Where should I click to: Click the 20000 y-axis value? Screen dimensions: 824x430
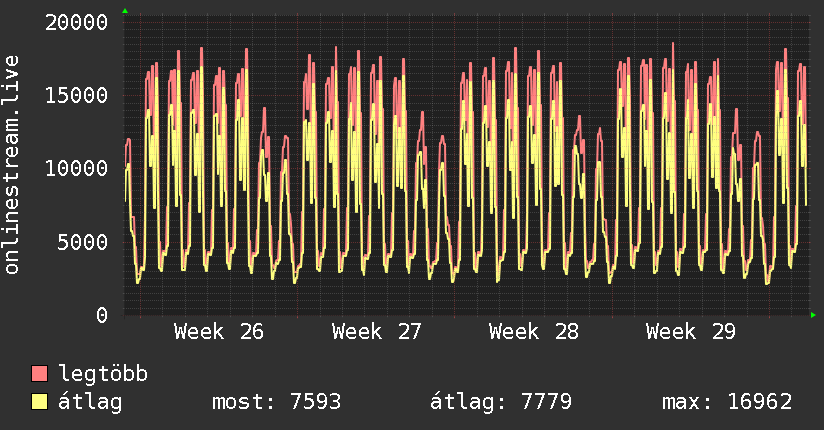(76, 23)
